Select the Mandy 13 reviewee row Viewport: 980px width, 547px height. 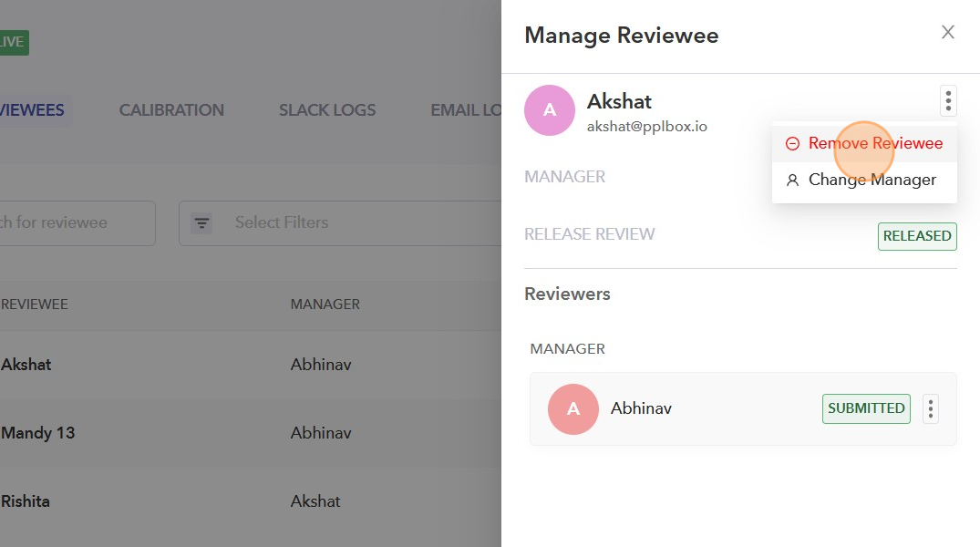38,432
